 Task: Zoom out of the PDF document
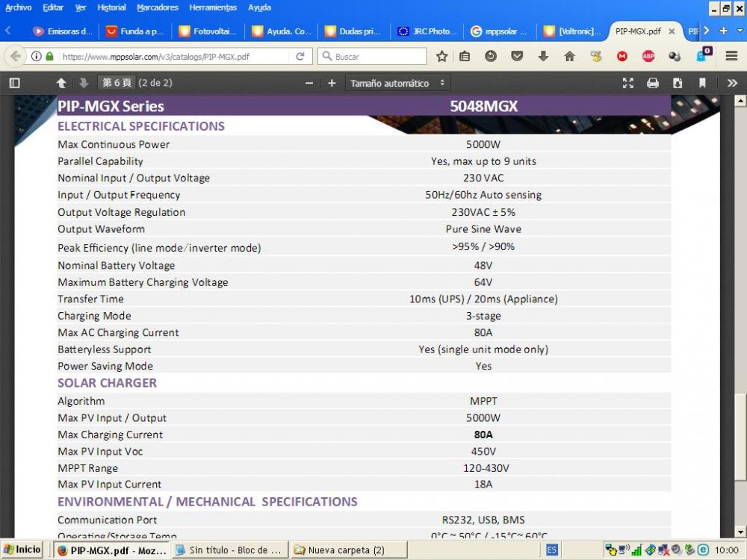(x=309, y=83)
